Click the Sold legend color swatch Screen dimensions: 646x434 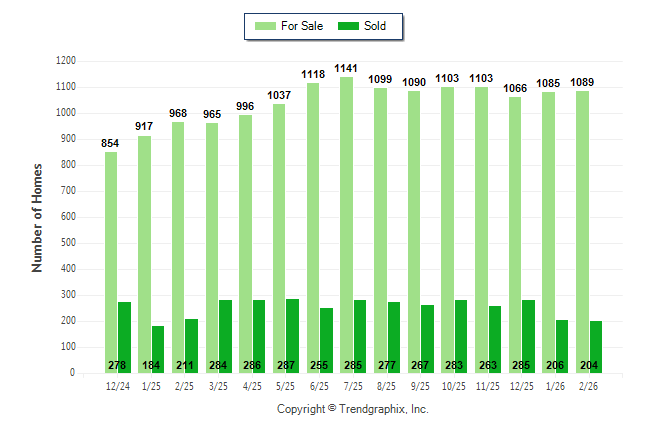[349, 26]
